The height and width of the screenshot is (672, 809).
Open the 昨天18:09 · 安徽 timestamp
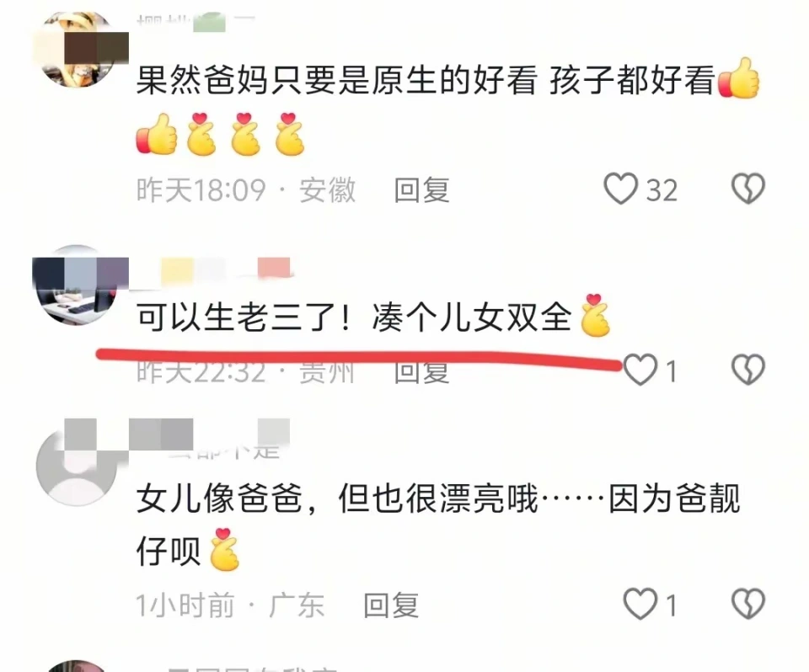(x=246, y=189)
